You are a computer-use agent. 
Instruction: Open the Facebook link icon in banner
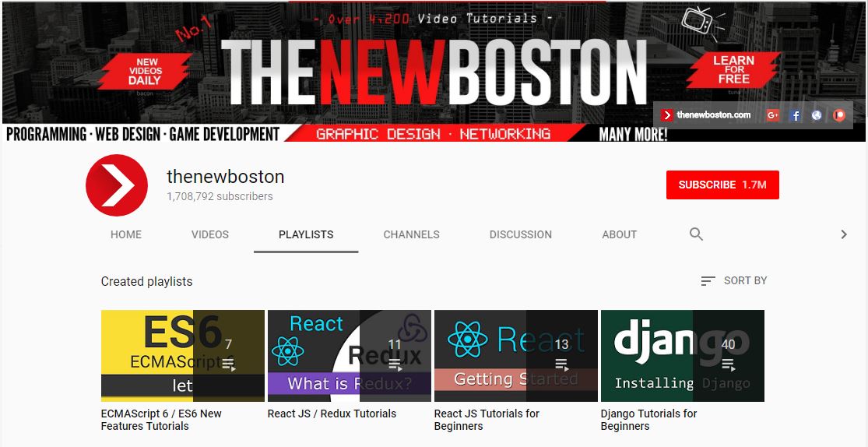795,115
